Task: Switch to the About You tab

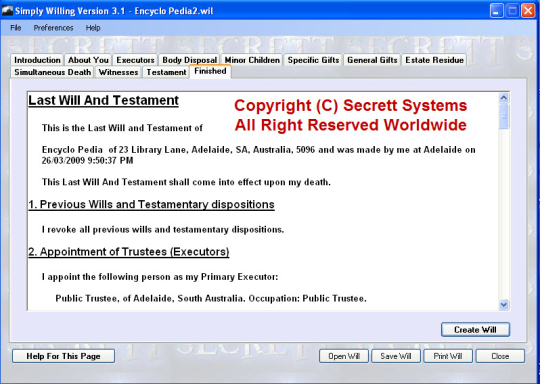Action: [88, 60]
